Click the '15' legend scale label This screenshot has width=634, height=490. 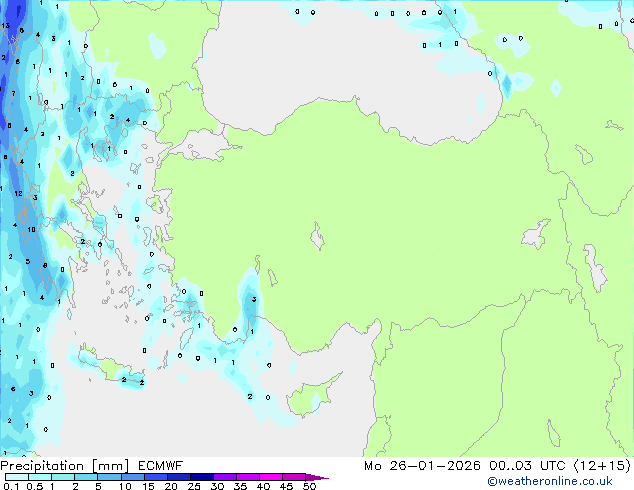click(x=148, y=486)
